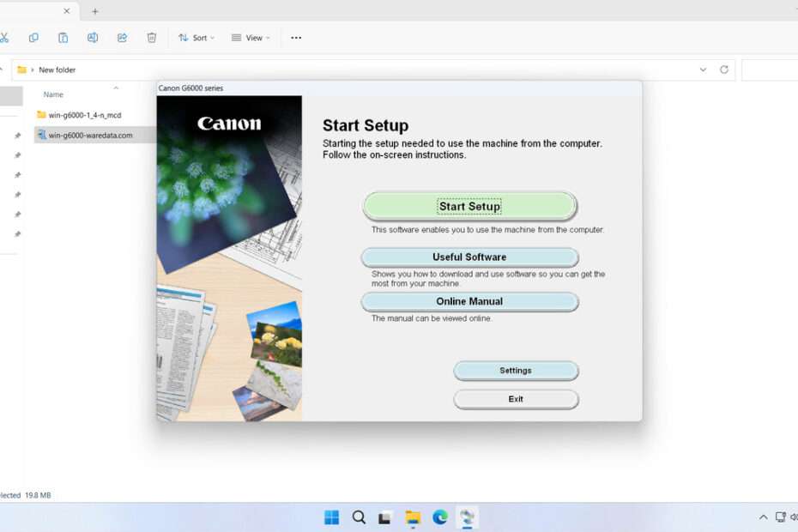Image resolution: width=798 pixels, height=532 pixels.
Task: Select the Cut tool in the toolbar
Action: (x=4, y=38)
